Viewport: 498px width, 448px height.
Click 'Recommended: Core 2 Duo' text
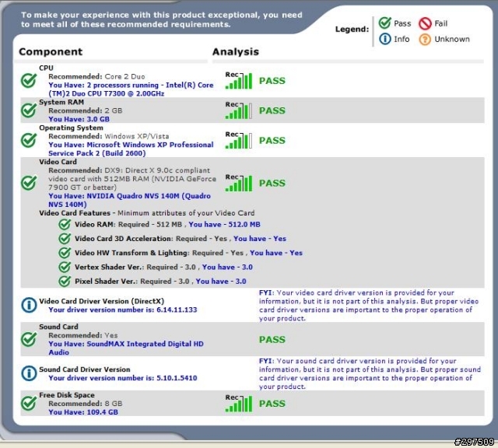pos(96,76)
